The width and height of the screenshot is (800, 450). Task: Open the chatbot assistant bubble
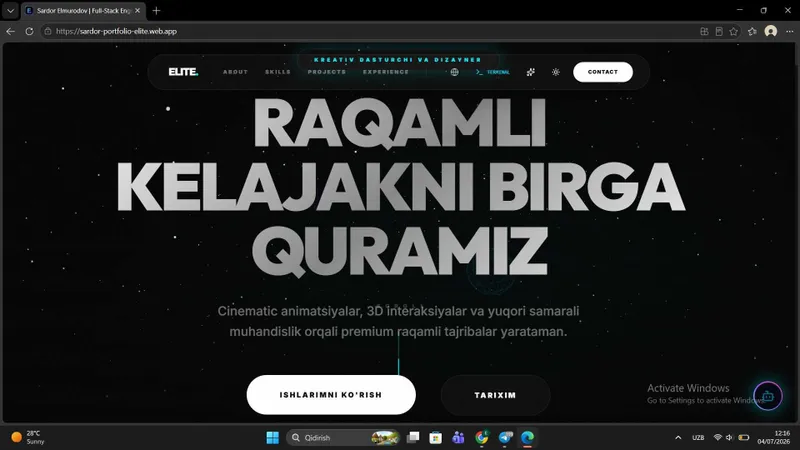click(768, 395)
